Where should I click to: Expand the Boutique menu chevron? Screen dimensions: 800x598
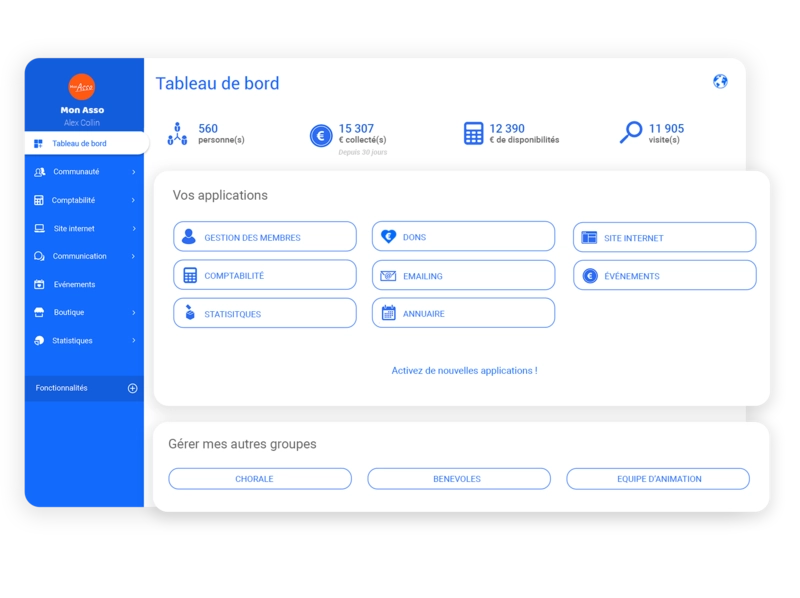134,312
